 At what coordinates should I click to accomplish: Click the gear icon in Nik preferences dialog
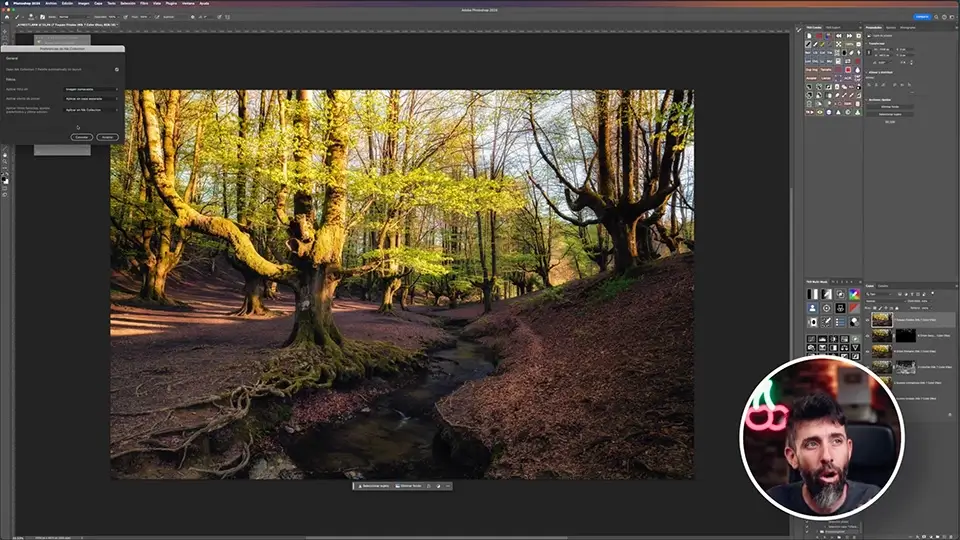pyautogui.click(x=117, y=69)
